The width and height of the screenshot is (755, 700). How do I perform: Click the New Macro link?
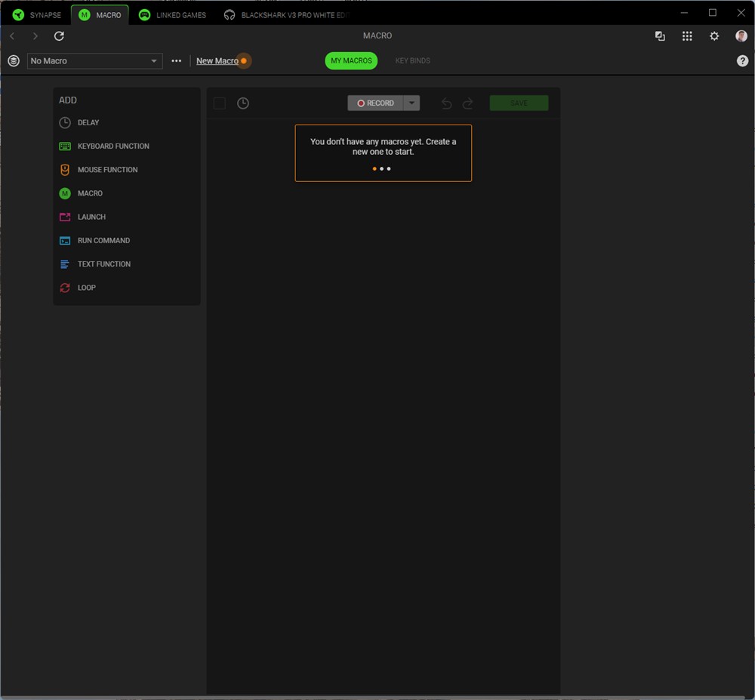(x=217, y=61)
